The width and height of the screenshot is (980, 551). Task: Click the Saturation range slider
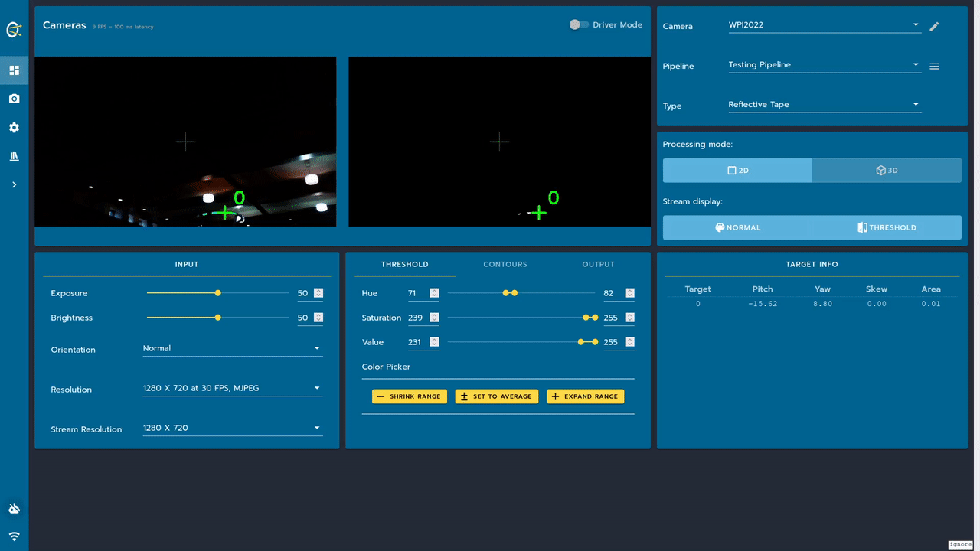(x=521, y=318)
